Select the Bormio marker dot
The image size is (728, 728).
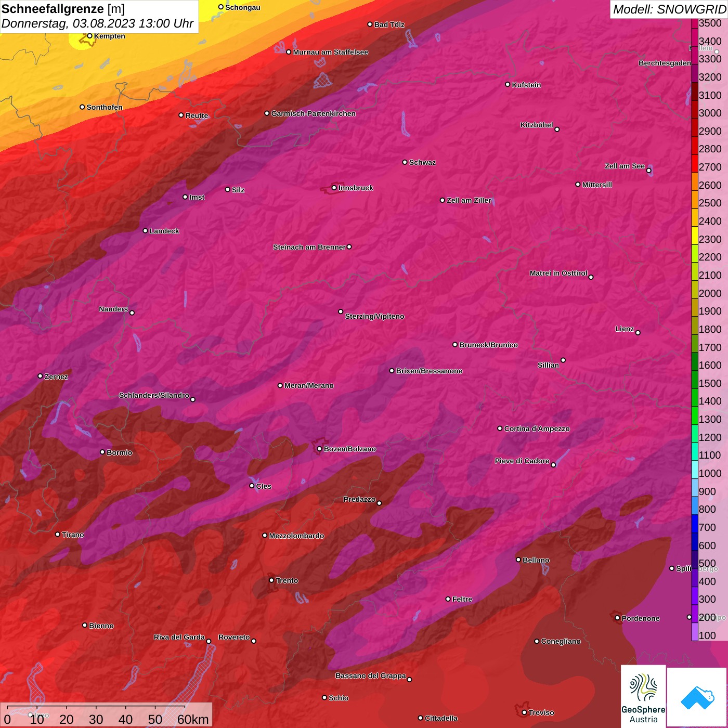point(102,452)
